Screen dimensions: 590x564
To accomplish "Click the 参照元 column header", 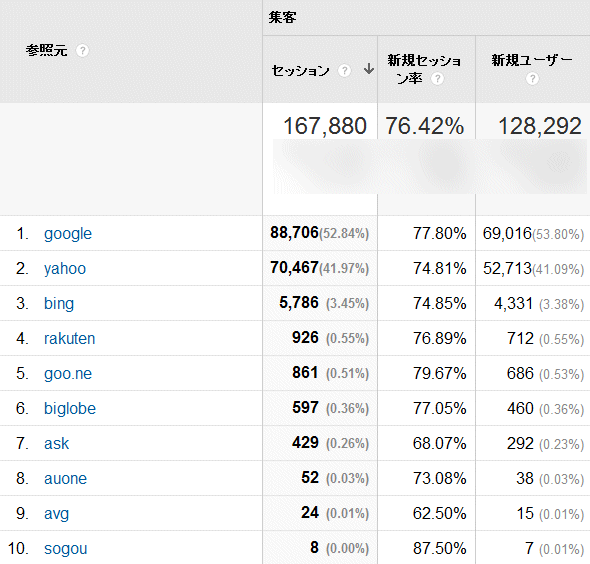I will click(47, 50).
